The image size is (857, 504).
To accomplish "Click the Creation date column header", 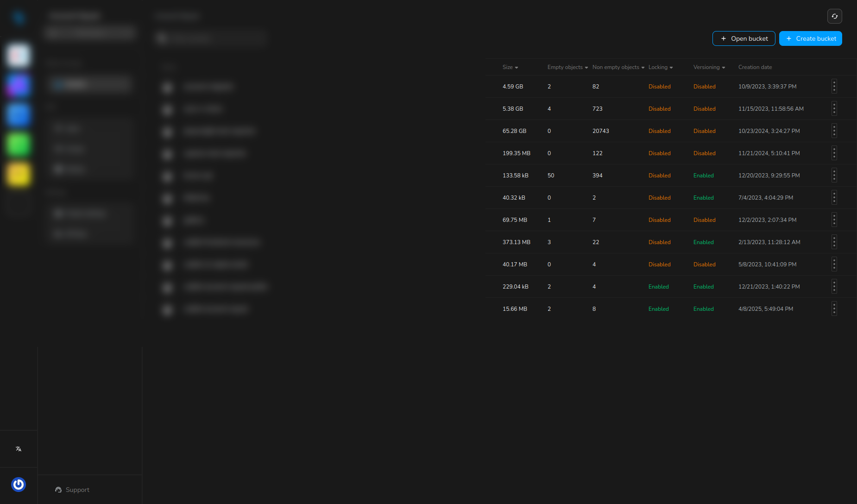I will click(x=755, y=67).
